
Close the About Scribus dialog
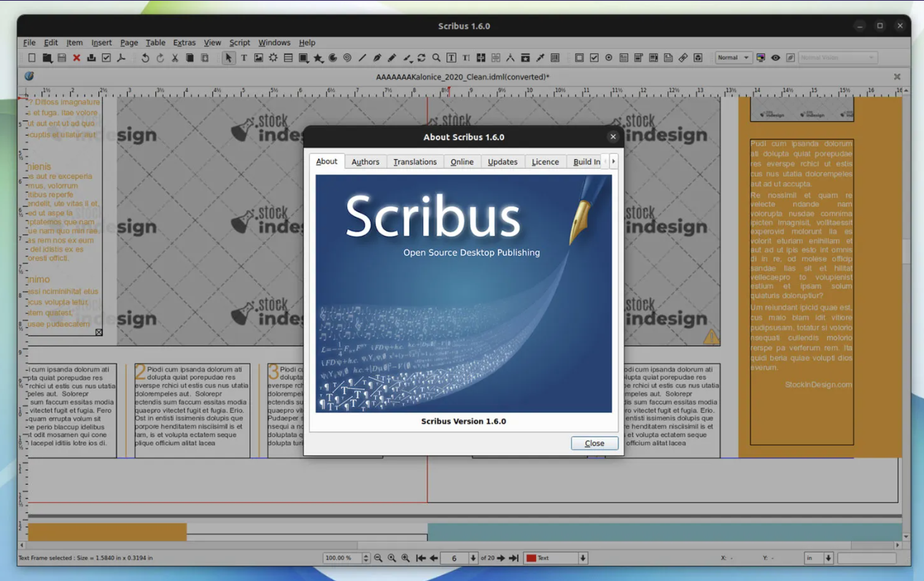pos(594,443)
